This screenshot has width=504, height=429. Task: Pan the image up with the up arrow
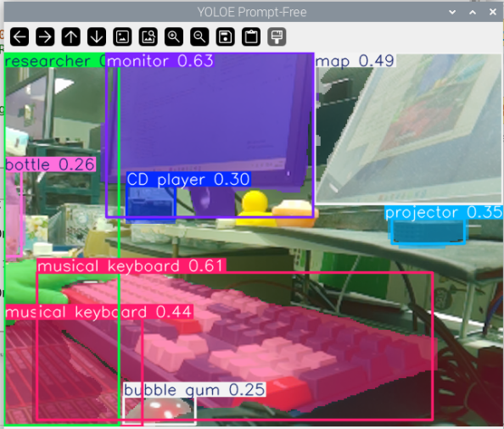[x=70, y=36]
